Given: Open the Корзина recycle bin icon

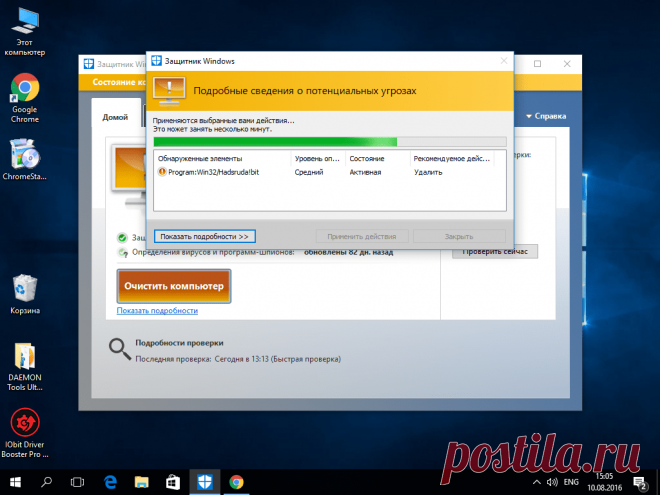Looking at the screenshot, I should [25, 294].
